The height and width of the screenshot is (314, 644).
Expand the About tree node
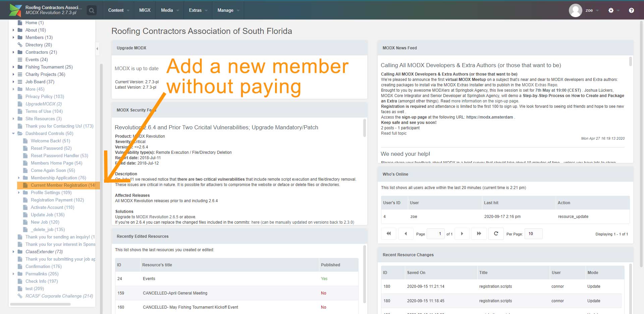point(13,30)
